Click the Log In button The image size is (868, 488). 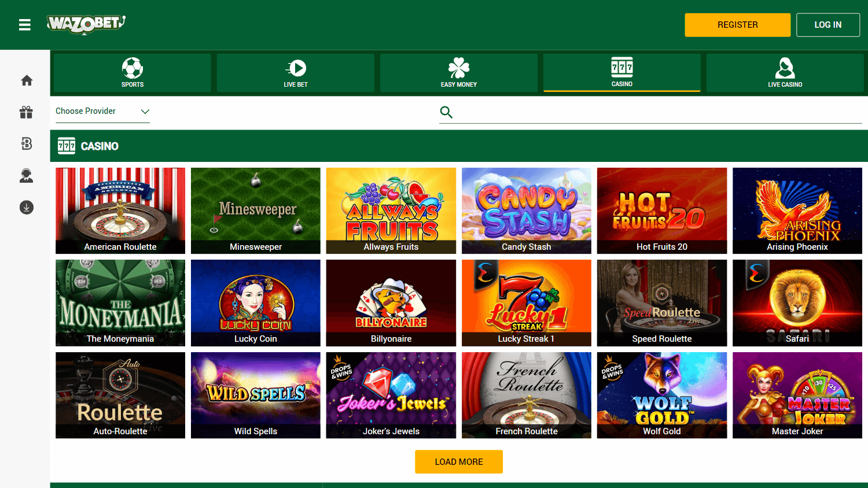pos(828,25)
